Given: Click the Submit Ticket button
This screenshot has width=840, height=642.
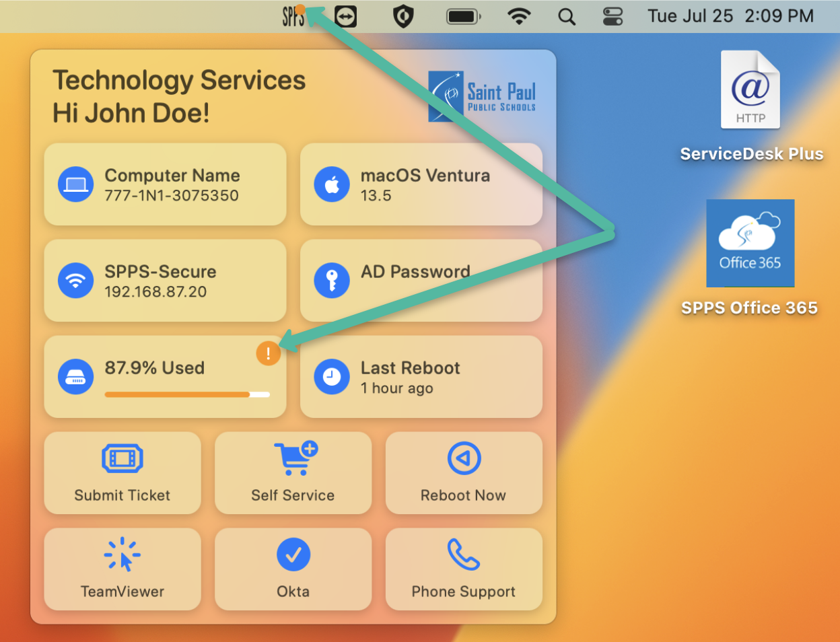Looking at the screenshot, I should [123, 473].
